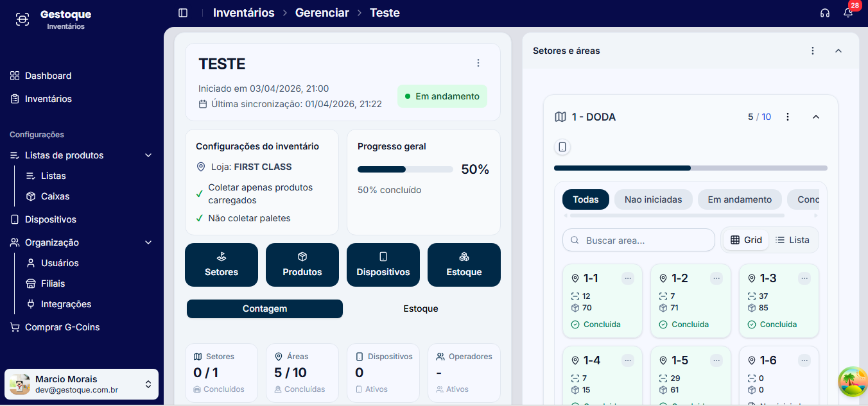Open the headset support icon
Screen dimensions: 868x406
(825, 13)
